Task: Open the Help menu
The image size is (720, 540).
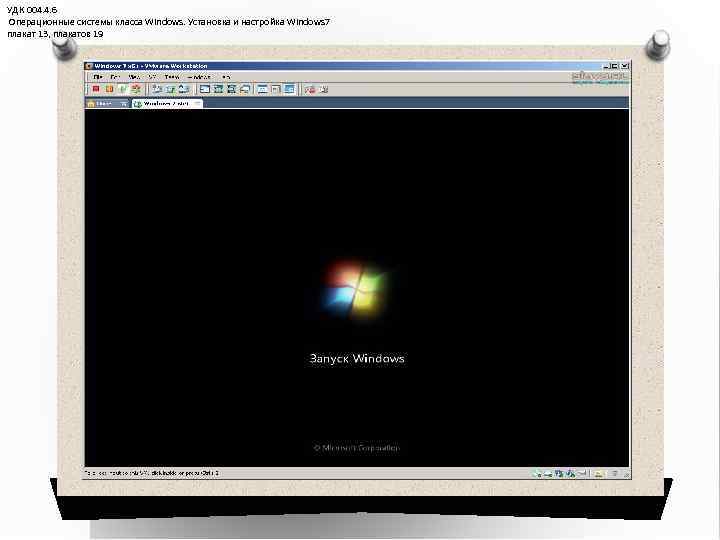Action: click(226, 77)
